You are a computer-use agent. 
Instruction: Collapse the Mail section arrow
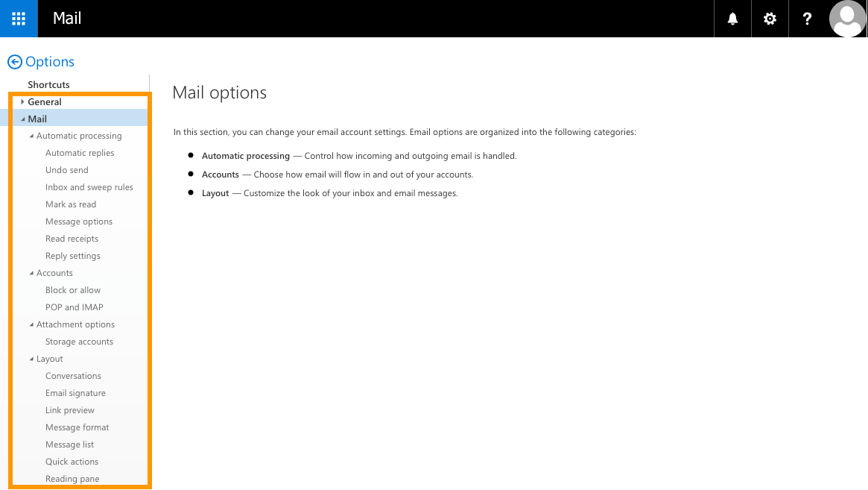tap(23, 119)
